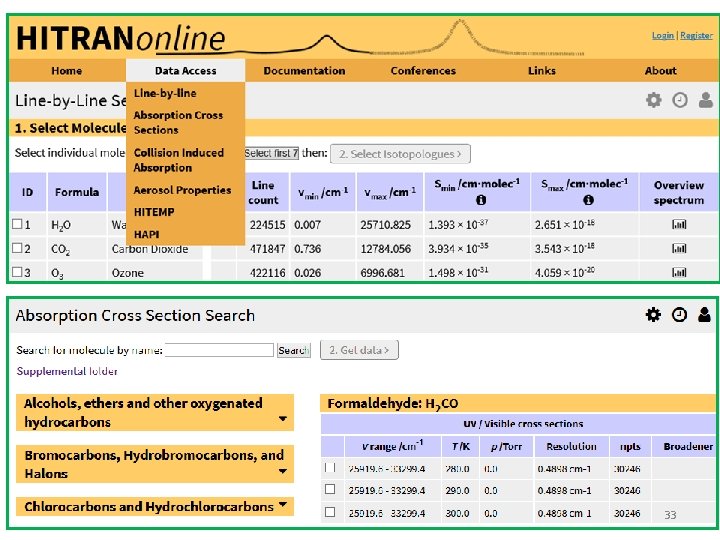This screenshot has width=720, height=540.
Task: Open the Home menu
Action: point(67,71)
